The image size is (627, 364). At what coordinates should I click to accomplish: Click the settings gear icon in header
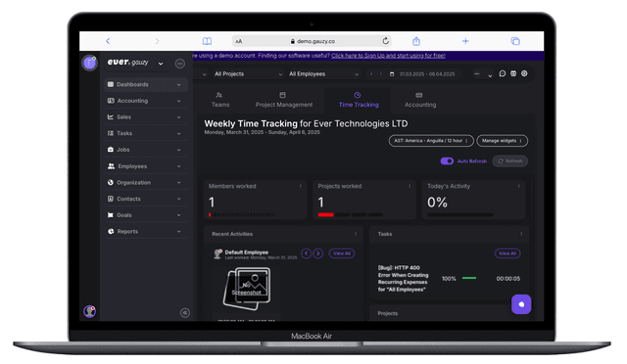(524, 73)
